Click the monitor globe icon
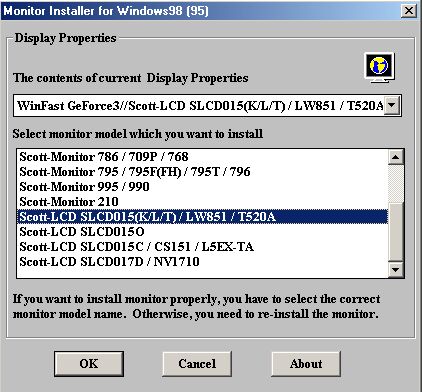The width and height of the screenshot is (422, 392). [380, 68]
